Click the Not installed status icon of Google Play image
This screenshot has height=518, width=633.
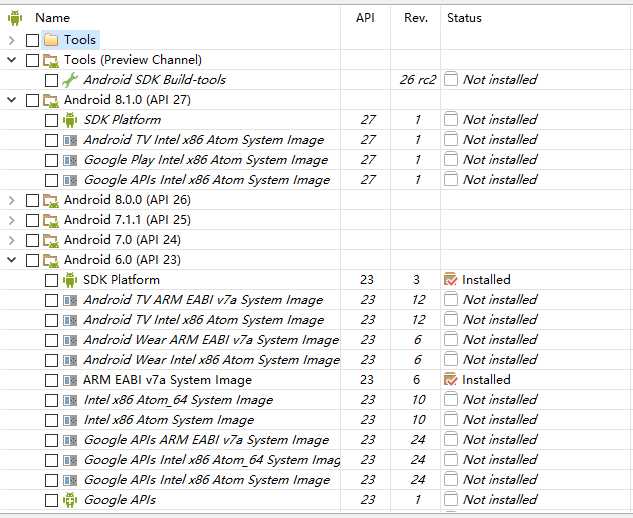(x=451, y=159)
